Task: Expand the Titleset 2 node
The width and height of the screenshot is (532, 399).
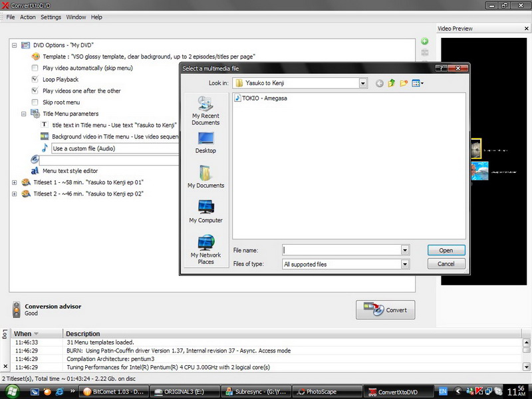Action: (14, 194)
